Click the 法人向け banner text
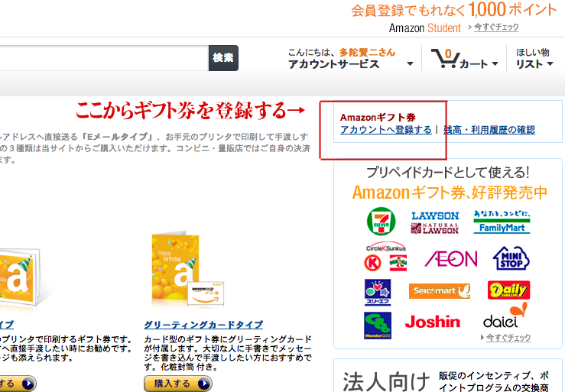Screen dimensions: 565x392 (386, 381)
